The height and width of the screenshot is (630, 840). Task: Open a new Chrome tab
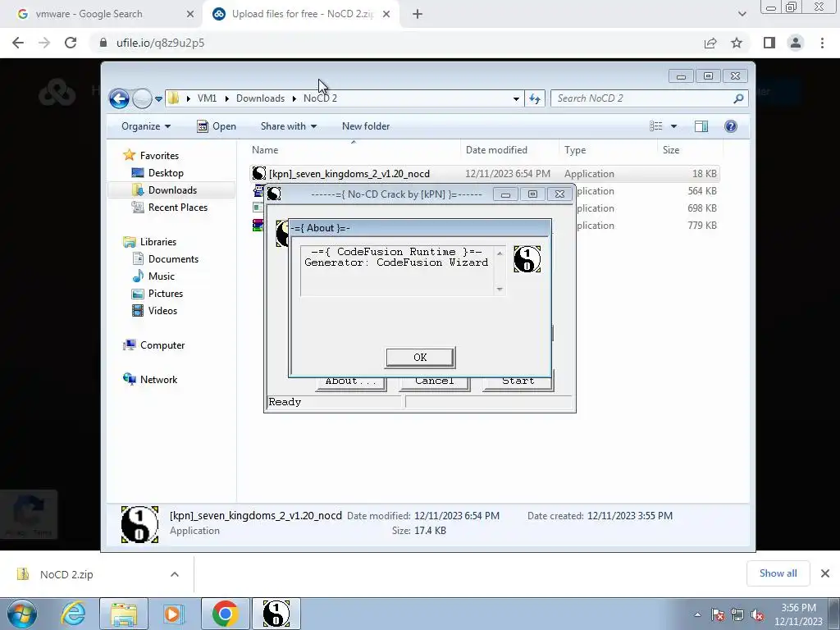point(418,15)
